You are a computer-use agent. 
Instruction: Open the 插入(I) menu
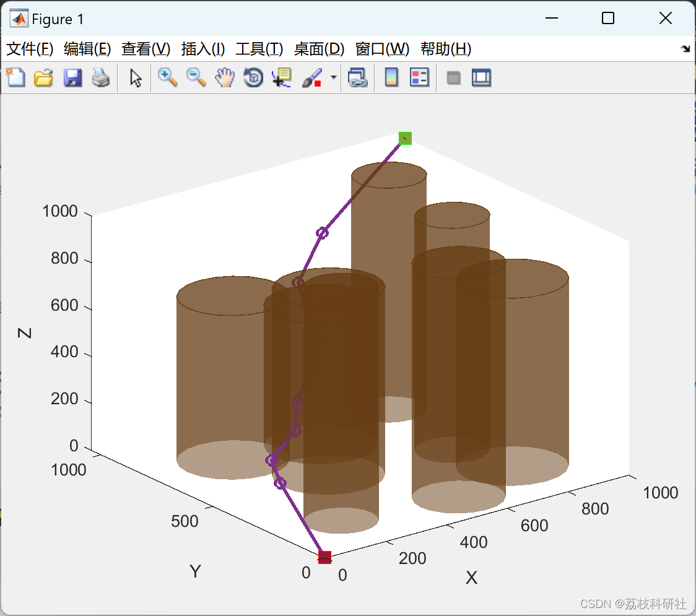(203, 49)
